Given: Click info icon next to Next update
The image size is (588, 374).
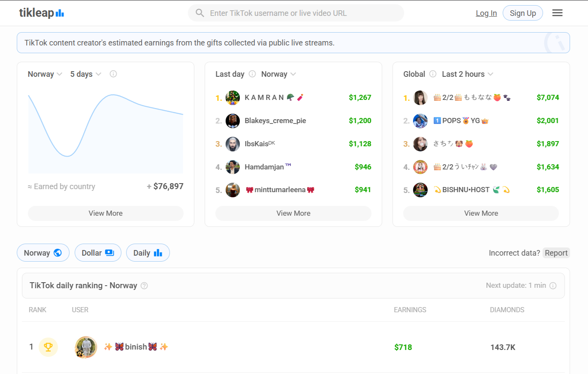Looking at the screenshot, I should point(553,286).
